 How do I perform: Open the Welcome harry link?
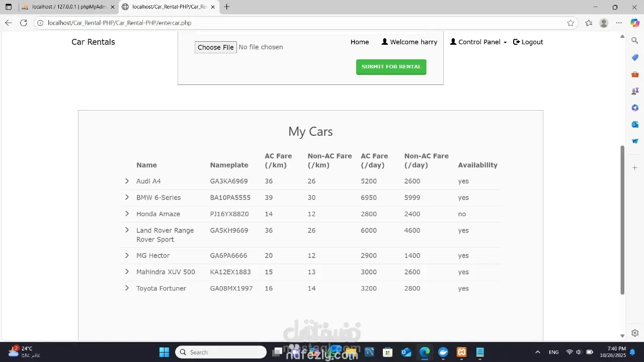(410, 42)
